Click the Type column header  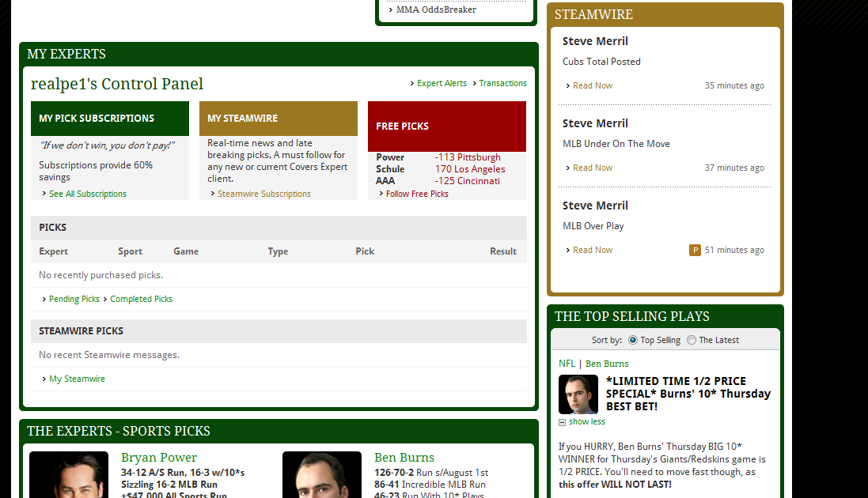click(278, 251)
